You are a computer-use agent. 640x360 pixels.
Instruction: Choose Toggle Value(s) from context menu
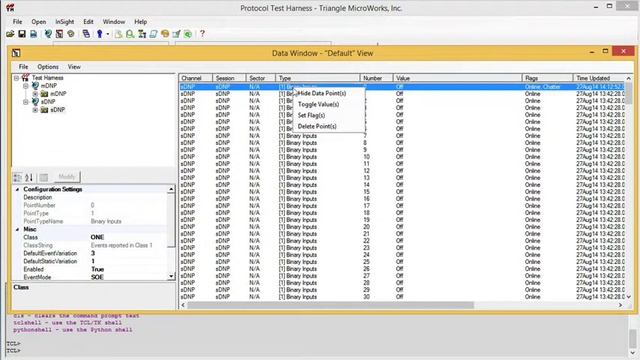click(329, 104)
